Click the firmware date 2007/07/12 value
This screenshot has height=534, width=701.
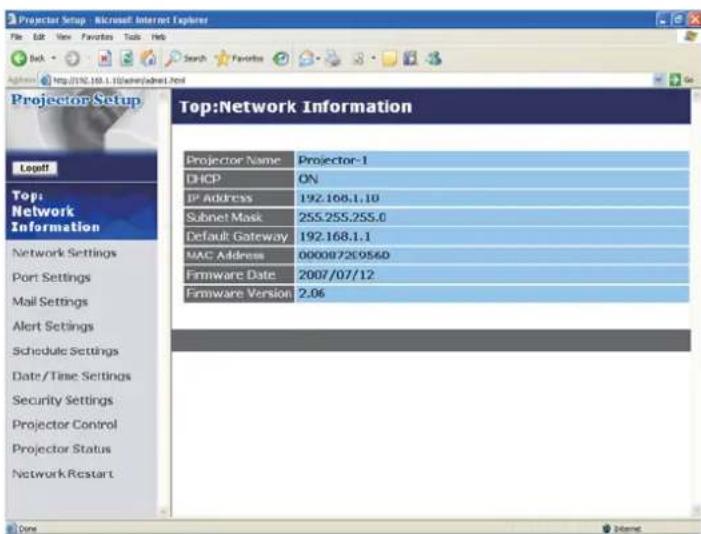[336, 275]
